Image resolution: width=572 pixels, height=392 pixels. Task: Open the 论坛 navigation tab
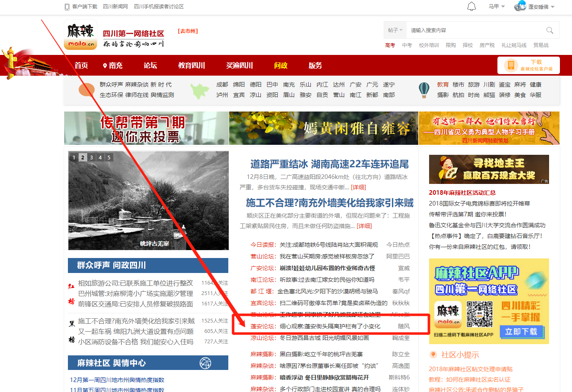(150, 65)
